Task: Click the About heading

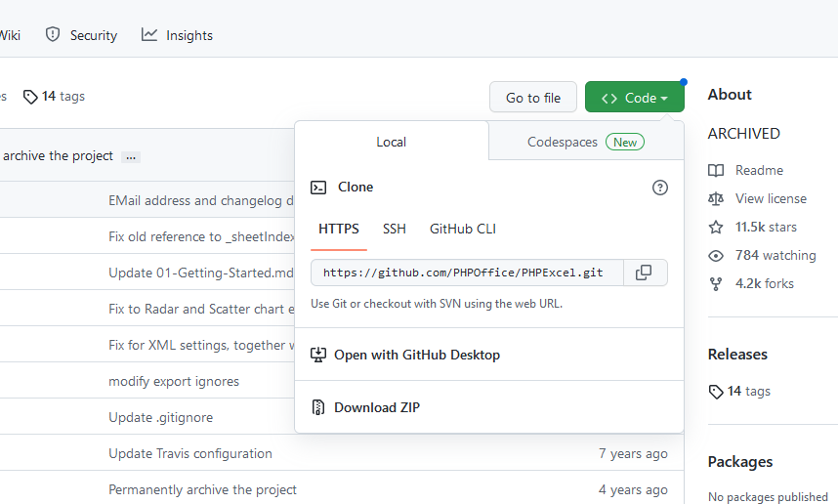Action: pos(730,95)
